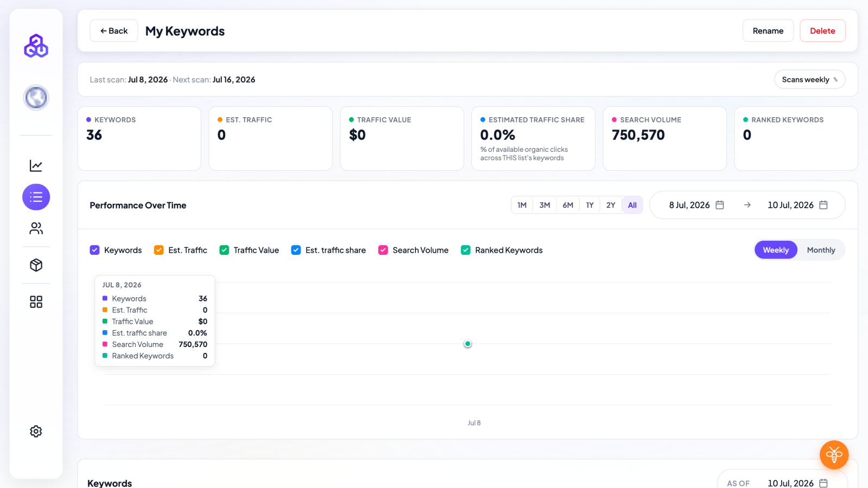
Task: Open the orange bee help widget
Action: pyautogui.click(x=834, y=454)
